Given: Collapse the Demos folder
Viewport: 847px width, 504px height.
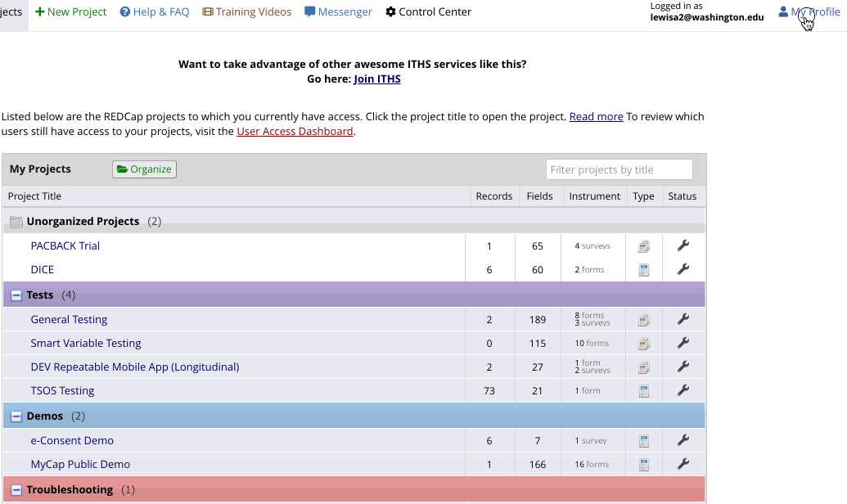Looking at the screenshot, I should [x=16, y=416].
